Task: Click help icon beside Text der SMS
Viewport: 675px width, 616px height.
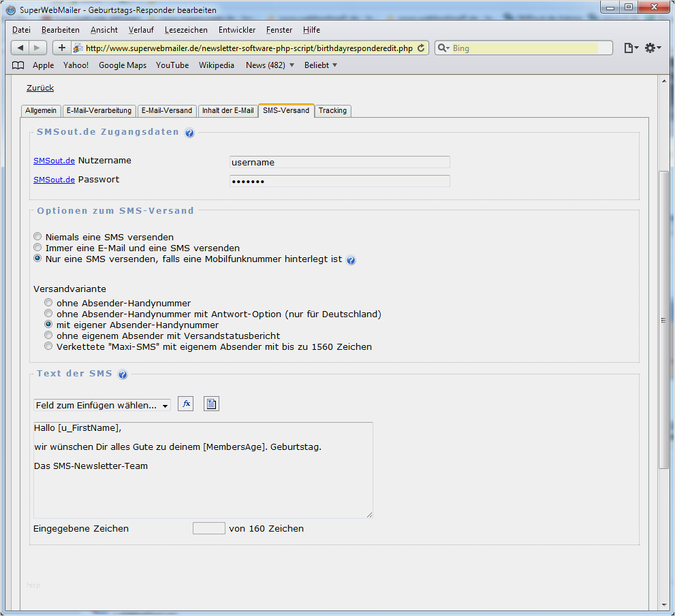Action: tap(123, 374)
